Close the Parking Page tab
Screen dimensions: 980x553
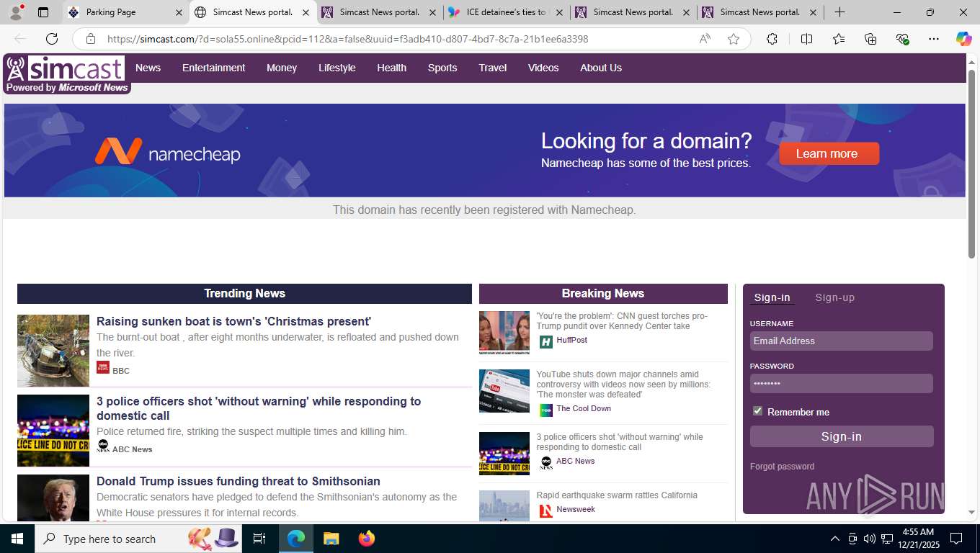tap(179, 12)
